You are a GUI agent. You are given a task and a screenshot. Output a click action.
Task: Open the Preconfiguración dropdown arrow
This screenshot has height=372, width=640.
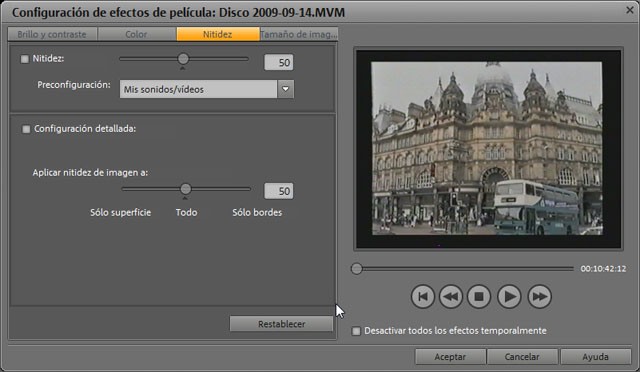coord(285,89)
